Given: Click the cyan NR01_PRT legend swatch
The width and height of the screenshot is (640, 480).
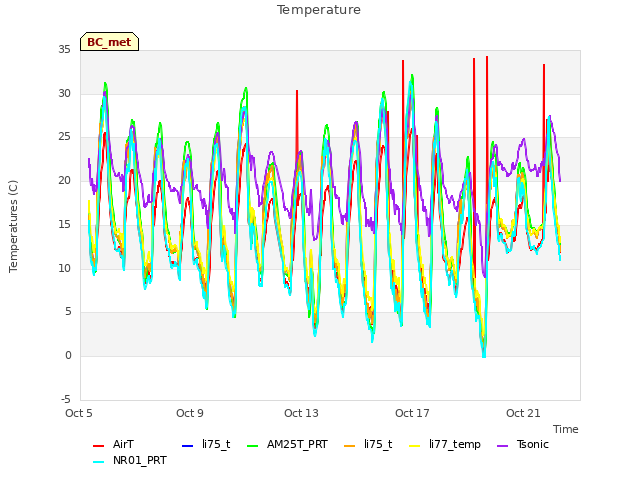Looking at the screenshot, I should (99, 462).
